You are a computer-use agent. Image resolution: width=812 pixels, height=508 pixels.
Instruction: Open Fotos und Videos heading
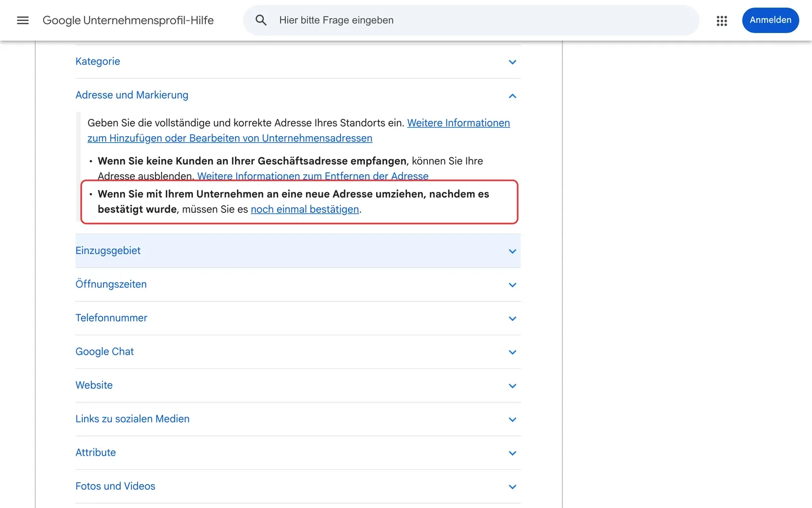pyautogui.click(x=115, y=486)
